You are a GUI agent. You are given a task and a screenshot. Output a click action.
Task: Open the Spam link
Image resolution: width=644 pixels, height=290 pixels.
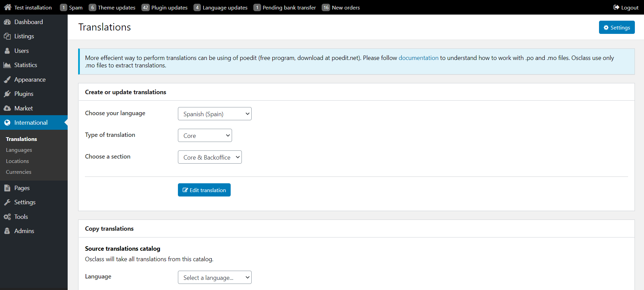76,7
